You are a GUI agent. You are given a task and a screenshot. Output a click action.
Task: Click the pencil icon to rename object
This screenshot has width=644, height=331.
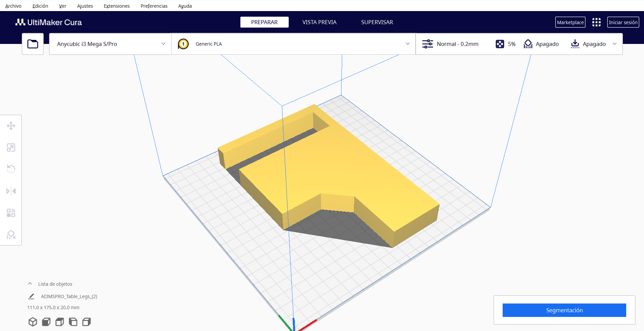31,296
